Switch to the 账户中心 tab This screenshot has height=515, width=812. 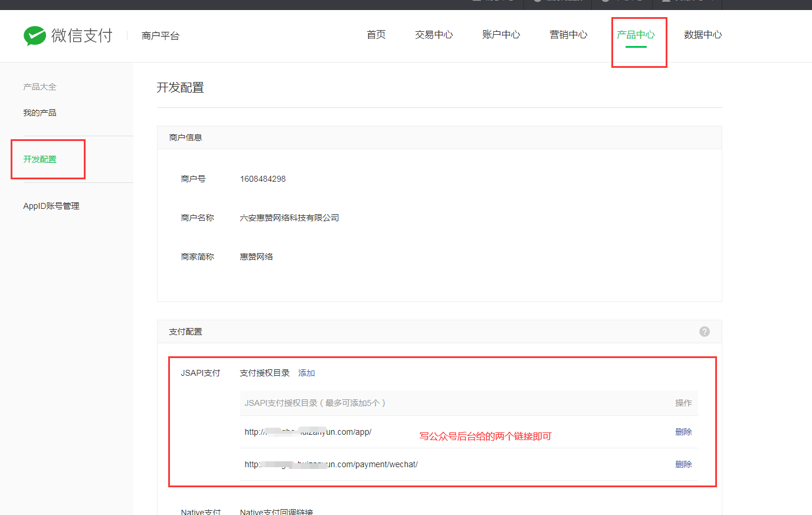[x=501, y=35]
